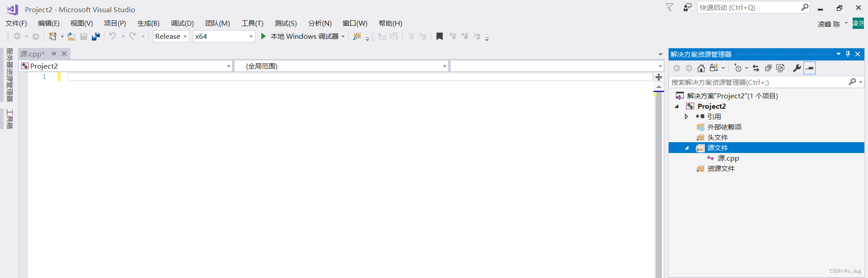The image size is (868, 278).
Task: Click the New Project toolbar icon
Action: pyautogui.click(x=53, y=36)
